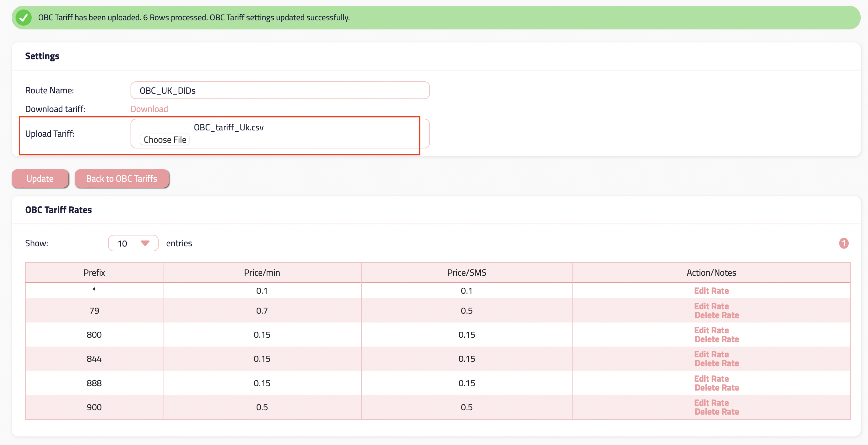Edit Rate for prefix 900
This screenshot has height=445, width=868.
pyautogui.click(x=711, y=403)
